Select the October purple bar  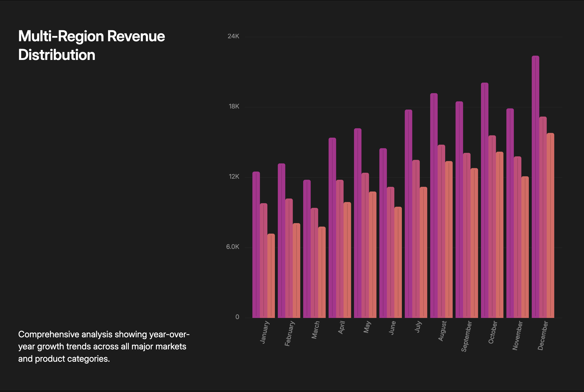point(484,200)
